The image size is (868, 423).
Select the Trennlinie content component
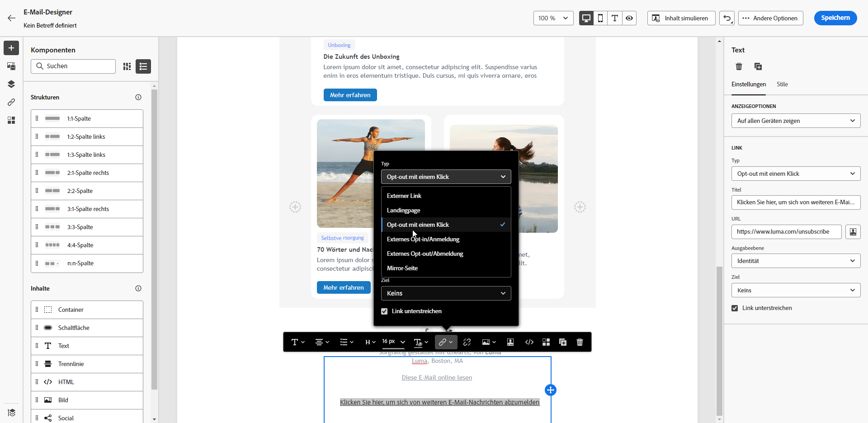click(87, 364)
